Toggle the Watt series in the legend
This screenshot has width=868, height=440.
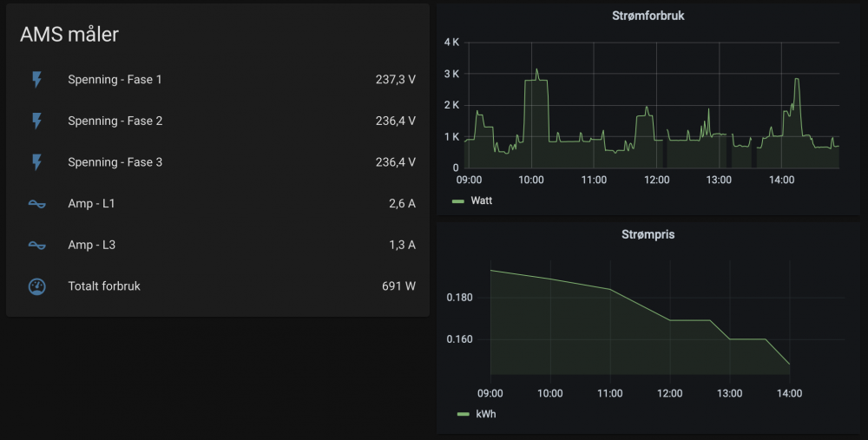pyautogui.click(x=481, y=201)
